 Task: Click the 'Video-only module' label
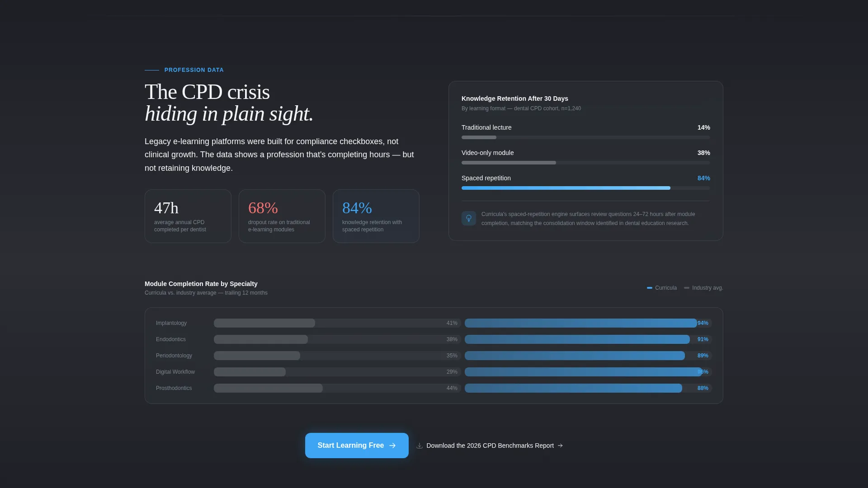tap(487, 153)
